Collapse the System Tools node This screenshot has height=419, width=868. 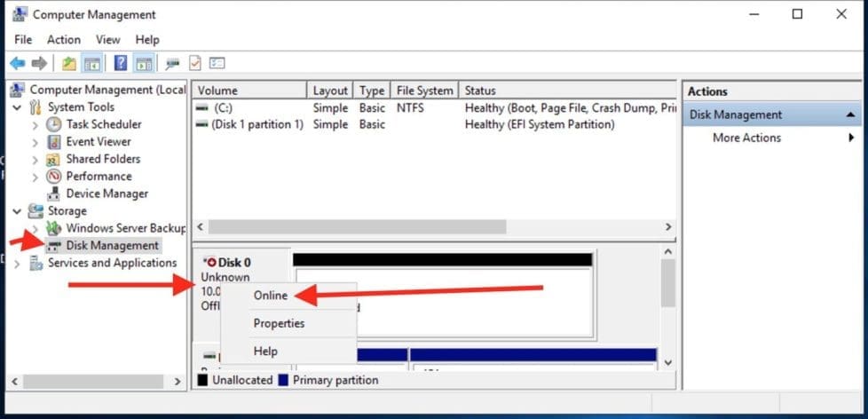click(x=17, y=107)
